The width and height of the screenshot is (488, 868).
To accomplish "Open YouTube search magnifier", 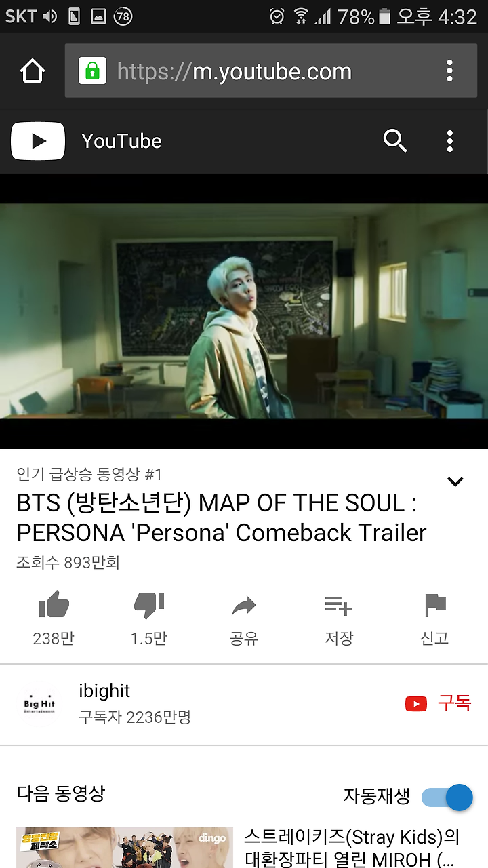I will click(x=395, y=141).
